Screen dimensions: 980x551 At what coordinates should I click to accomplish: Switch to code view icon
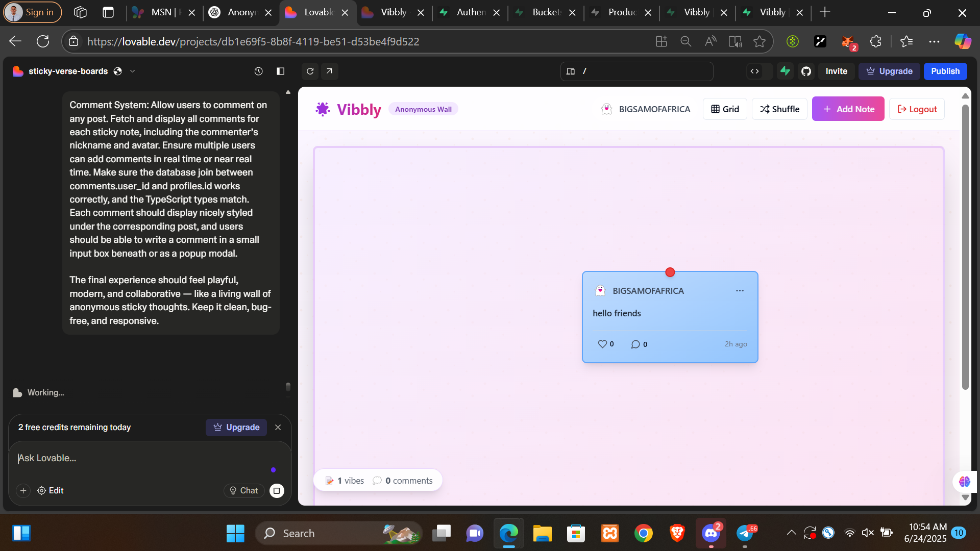pos(754,71)
